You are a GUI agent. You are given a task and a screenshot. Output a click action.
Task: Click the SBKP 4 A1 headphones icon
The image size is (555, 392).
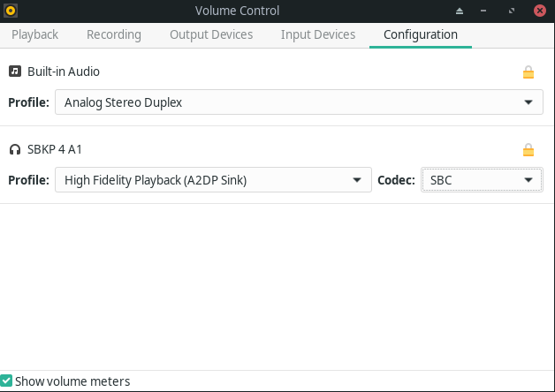(x=15, y=149)
